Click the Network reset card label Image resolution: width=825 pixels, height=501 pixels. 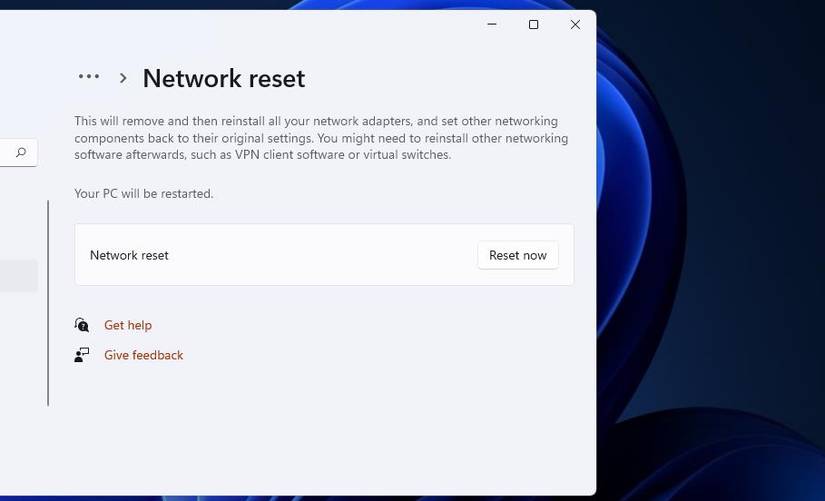[129, 255]
